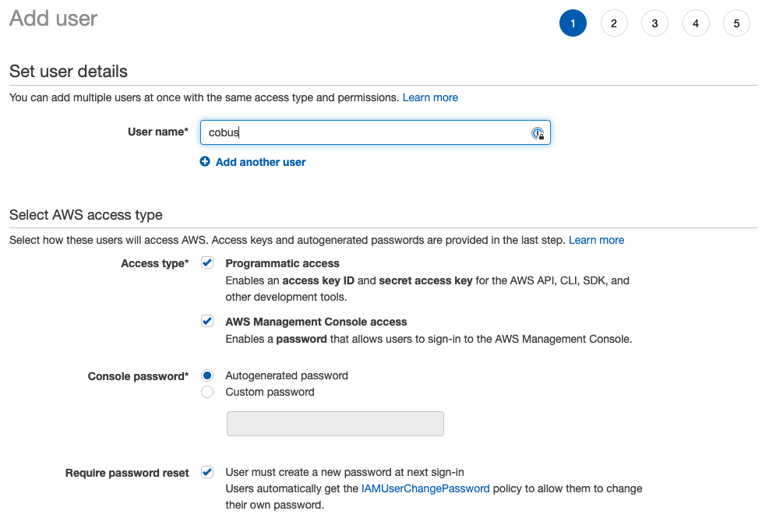Disable AWS Management Console access checkbox
762x532 pixels.
tap(207, 321)
